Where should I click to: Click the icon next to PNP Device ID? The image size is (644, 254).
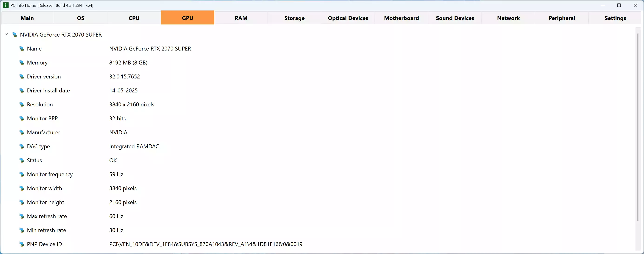pyautogui.click(x=22, y=244)
